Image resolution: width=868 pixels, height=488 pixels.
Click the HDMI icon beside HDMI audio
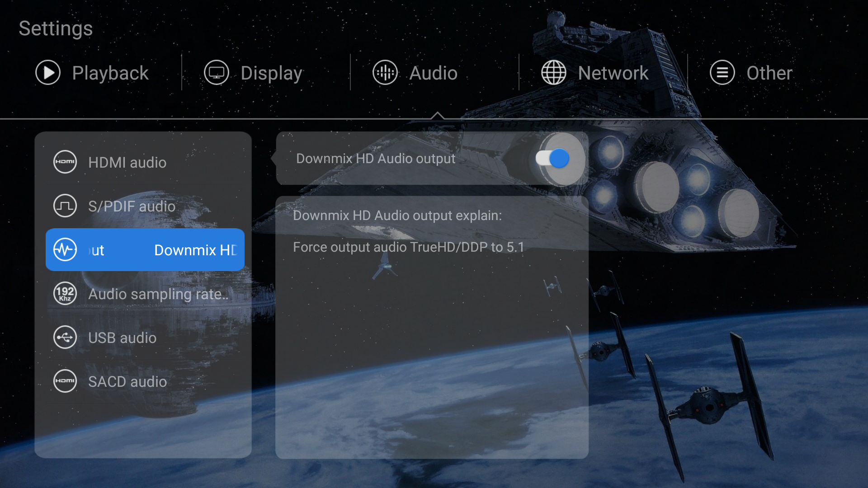(x=65, y=162)
